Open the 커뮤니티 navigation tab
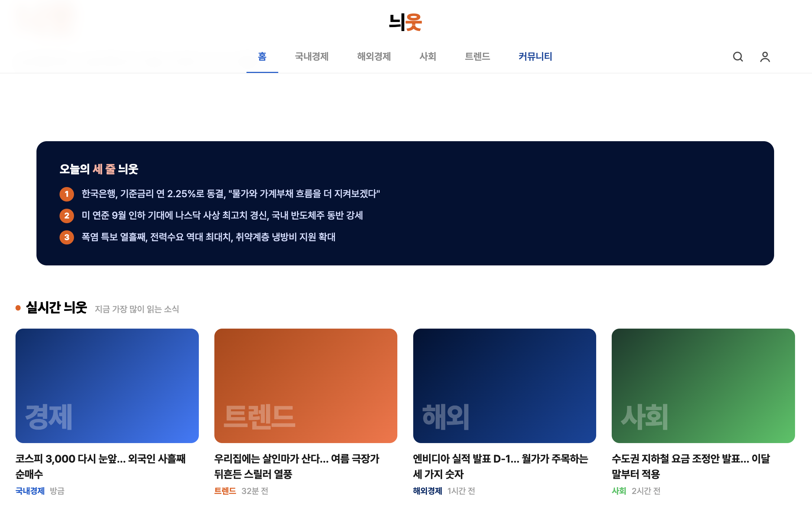The height and width of the screenshot is (520, 812). point(535,56)
